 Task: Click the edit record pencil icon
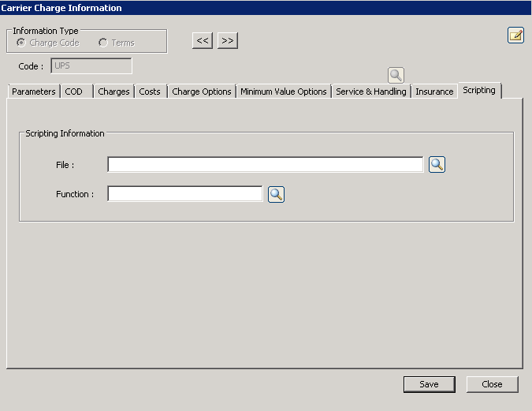pyautogui.click(x=515, y=35)
